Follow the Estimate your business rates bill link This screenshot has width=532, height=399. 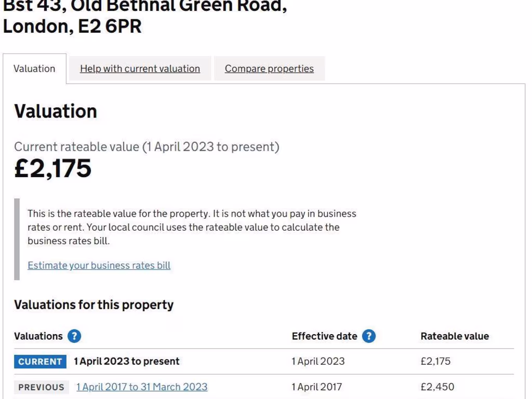click(99, 265)
